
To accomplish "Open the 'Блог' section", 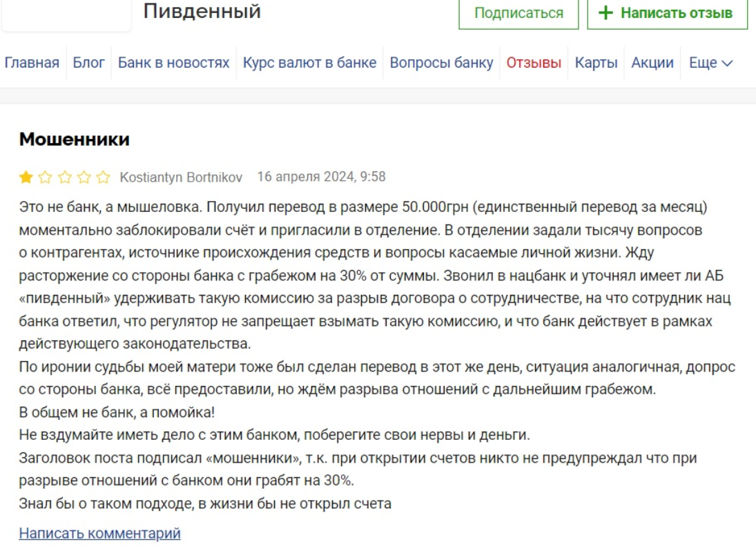I will point(89,63).
